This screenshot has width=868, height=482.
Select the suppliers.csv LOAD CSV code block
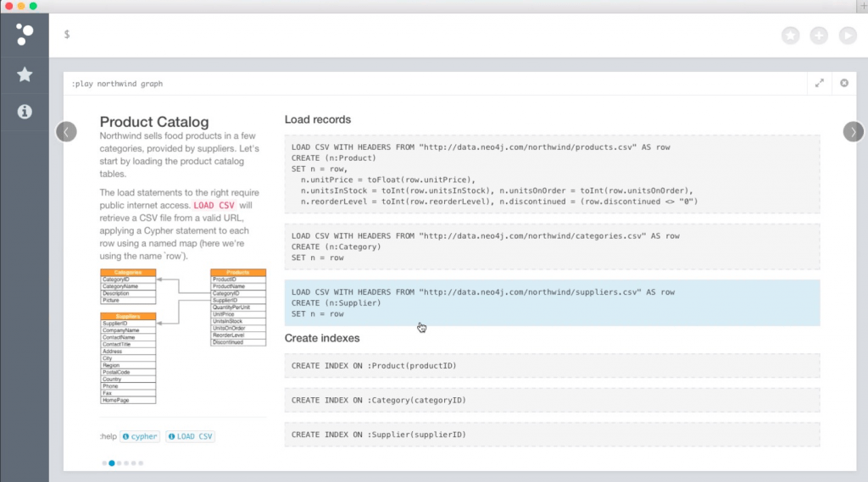(x=552, y=302)
